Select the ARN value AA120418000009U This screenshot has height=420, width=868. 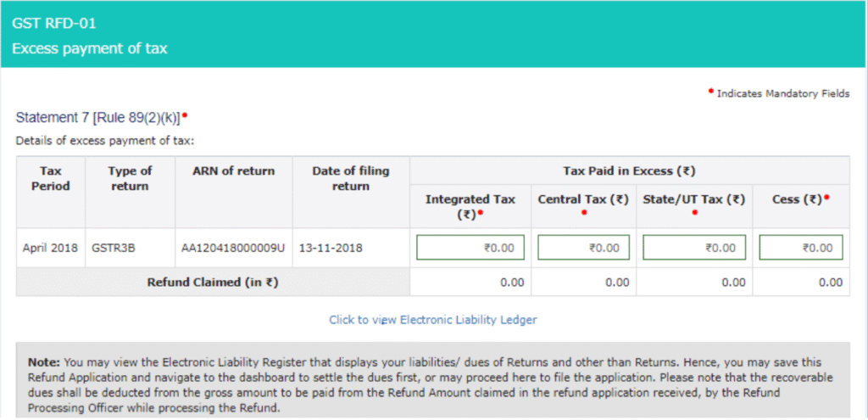[234, 248]
